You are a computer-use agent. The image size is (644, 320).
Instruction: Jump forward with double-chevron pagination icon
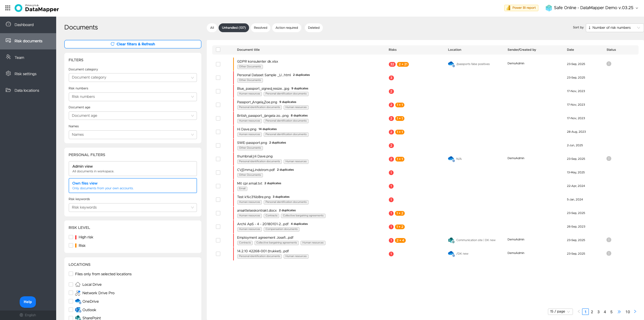[619, 312]
